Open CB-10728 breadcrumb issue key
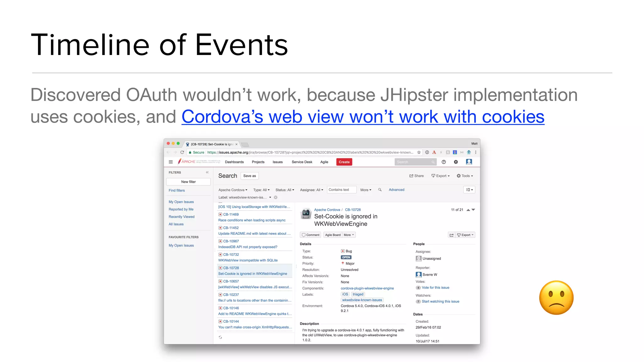The height and width of the screenshot is (362, 644). pos(353,210)
